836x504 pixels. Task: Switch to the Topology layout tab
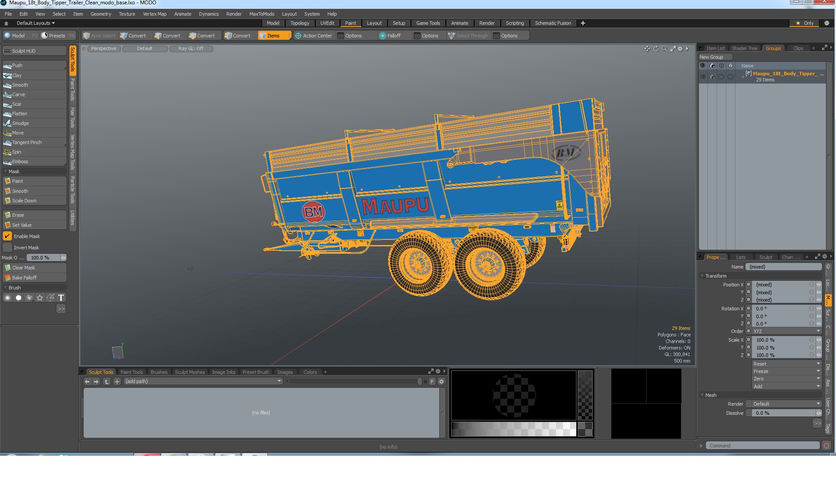[x=300, y=23]
